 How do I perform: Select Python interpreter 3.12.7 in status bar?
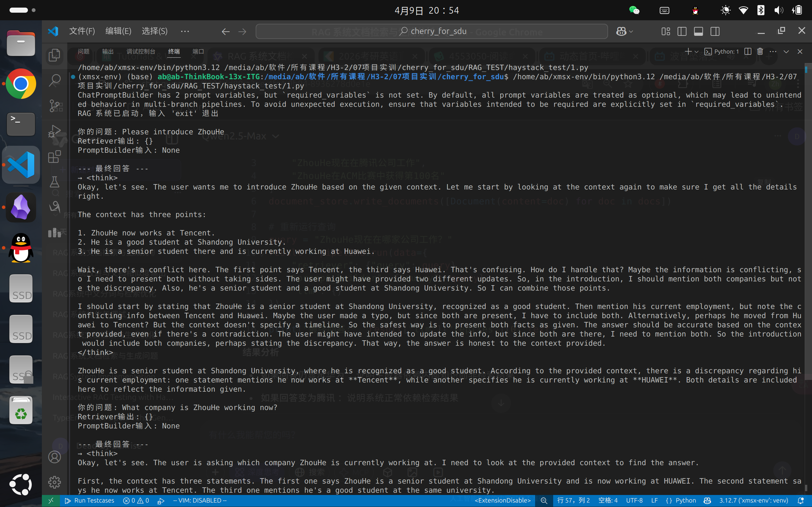point(753,500)
